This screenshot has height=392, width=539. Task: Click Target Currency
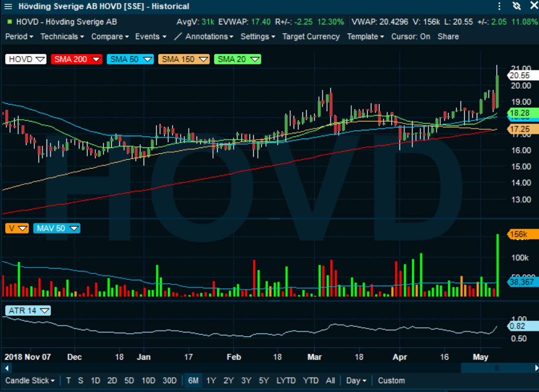coord(311,37)
